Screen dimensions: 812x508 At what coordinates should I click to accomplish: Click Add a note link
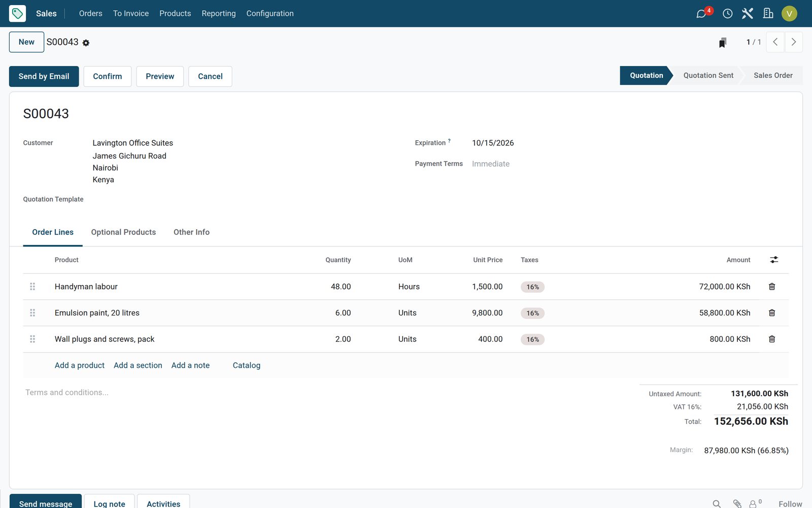(x=190, y=365)
